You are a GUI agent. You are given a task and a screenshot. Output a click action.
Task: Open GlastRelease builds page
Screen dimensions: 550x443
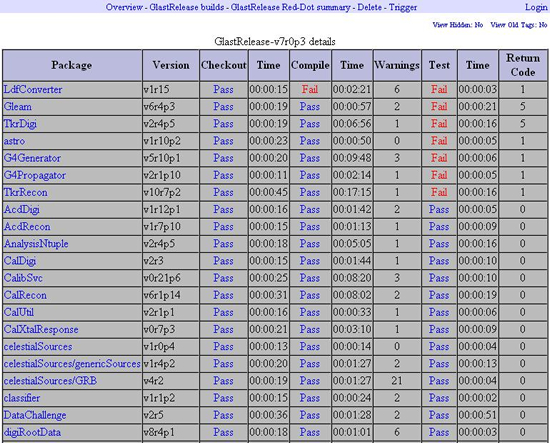pyautogui.click(x=187, y=7)
